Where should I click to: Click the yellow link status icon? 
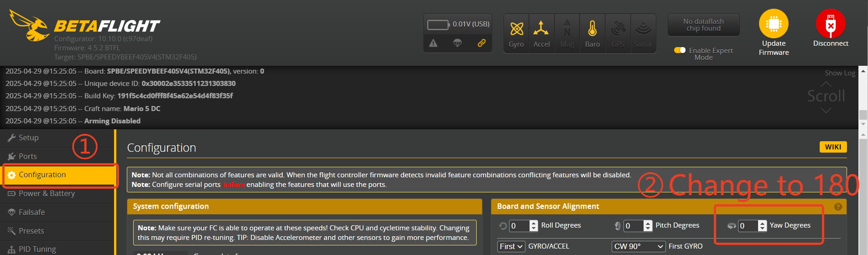(481, 43)
